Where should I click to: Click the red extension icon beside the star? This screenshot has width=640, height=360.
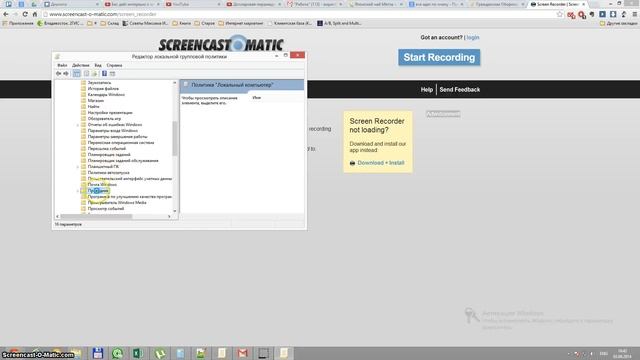571,15
